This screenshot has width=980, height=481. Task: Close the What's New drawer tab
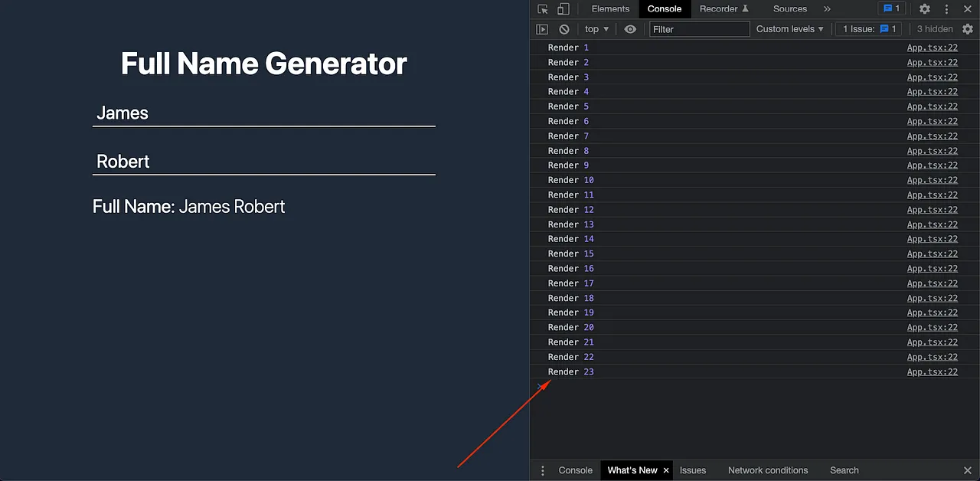pos(665,470)
